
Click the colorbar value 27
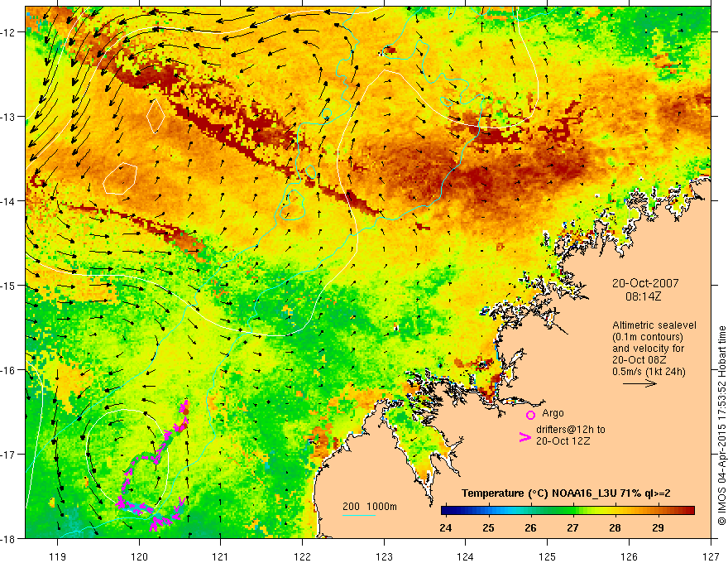pos(572,527)
